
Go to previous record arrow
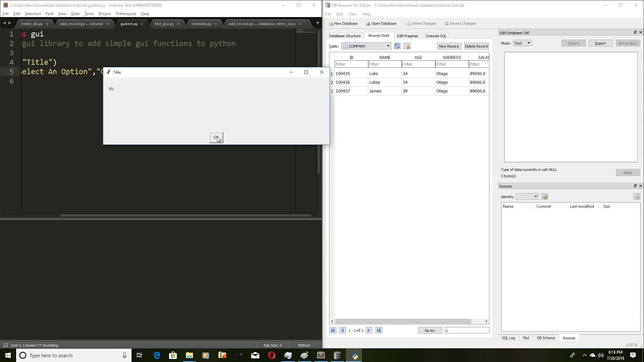point(342,330)
